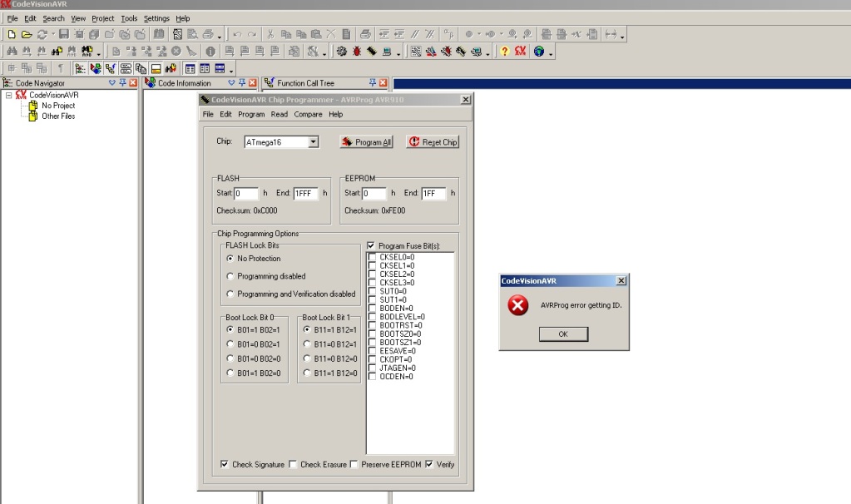Open the file information 'i' icon

210,52
